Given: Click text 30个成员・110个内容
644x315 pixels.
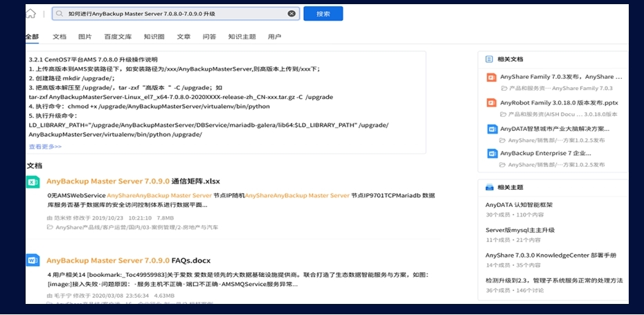Looking at the screenshot, I should [515, 215].
